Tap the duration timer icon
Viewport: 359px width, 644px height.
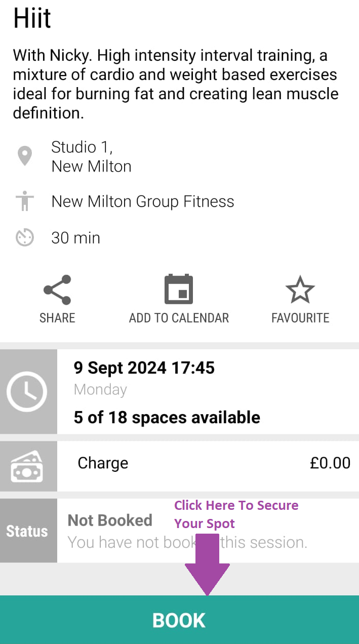pyautogui.click(x=25, y=237)
